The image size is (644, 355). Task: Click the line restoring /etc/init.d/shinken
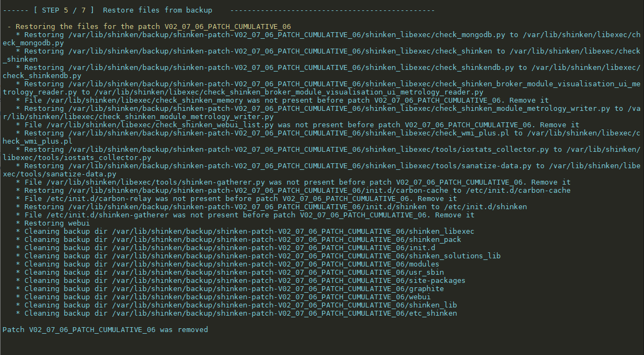click(x=271, y=207)
